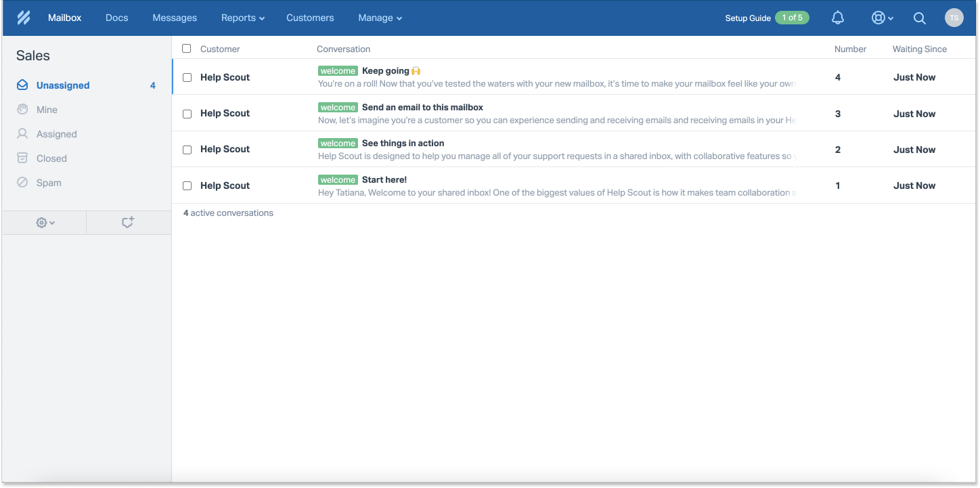980x488 pixels.
Task: Open the Customers section
Action: 310,18
